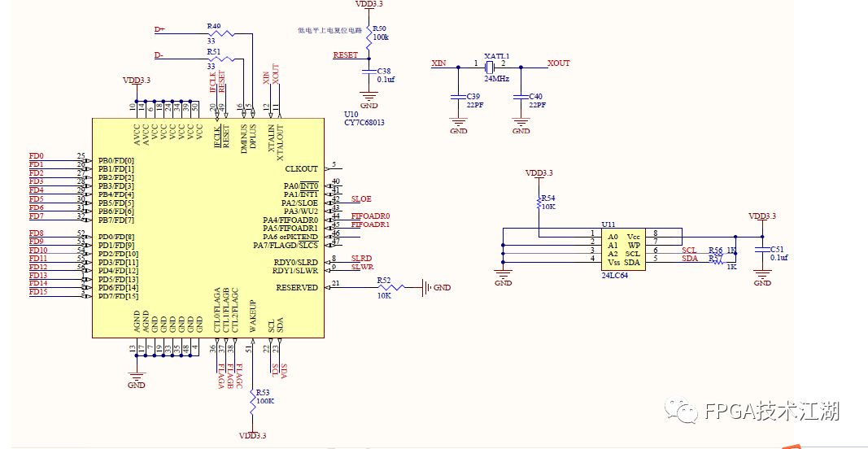The width and height of the screenshot is (868, 449).
Task: Select the XATL1 crystal symbol
Action: point(490,68)
